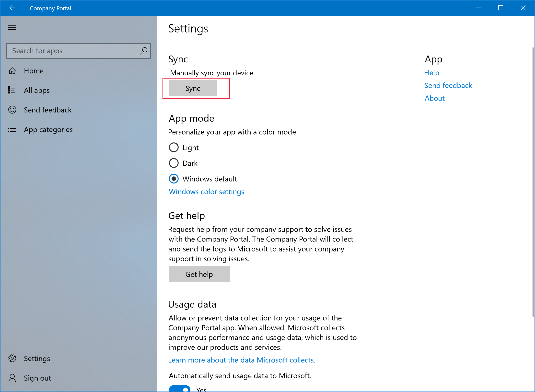Click the About app info link
Viewport: 535px width, 392px height.
tap(434, 98)
